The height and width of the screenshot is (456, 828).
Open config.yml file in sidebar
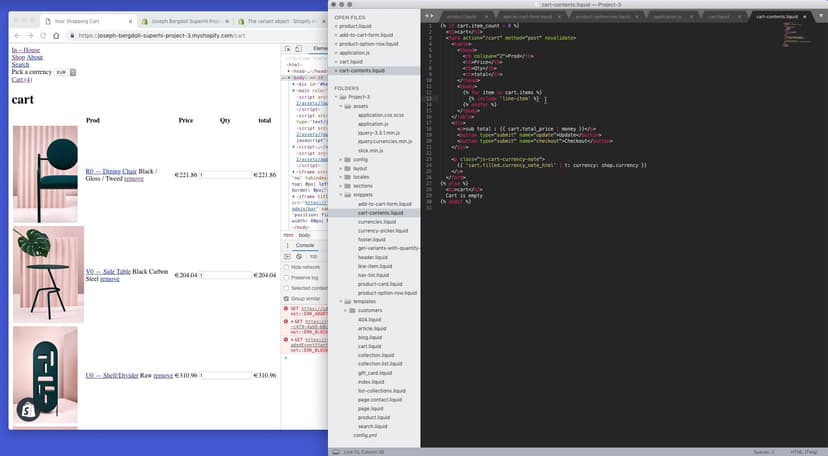(x=365, y=435)
